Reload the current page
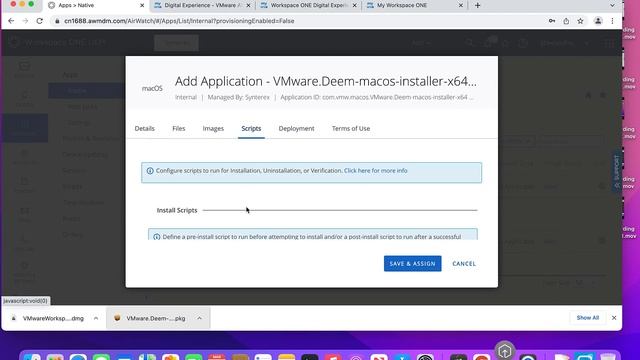640x360 pixels. (x=39, y=21)
